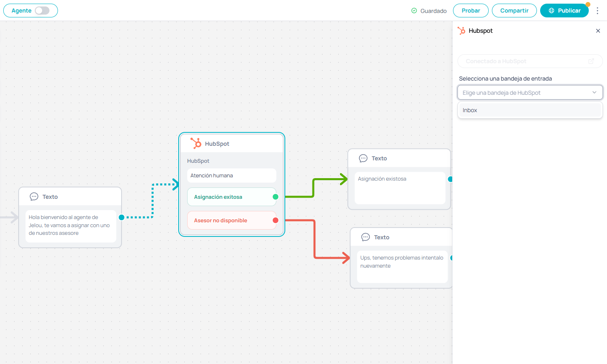The image size is (607, 364).
Task: Click the Compartir button
Action: (514, 11)
